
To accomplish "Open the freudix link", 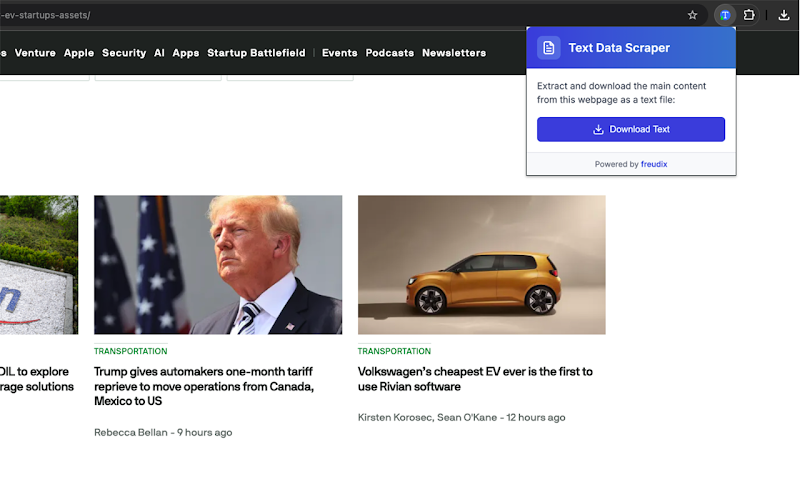I will click(x=654, y=164).
